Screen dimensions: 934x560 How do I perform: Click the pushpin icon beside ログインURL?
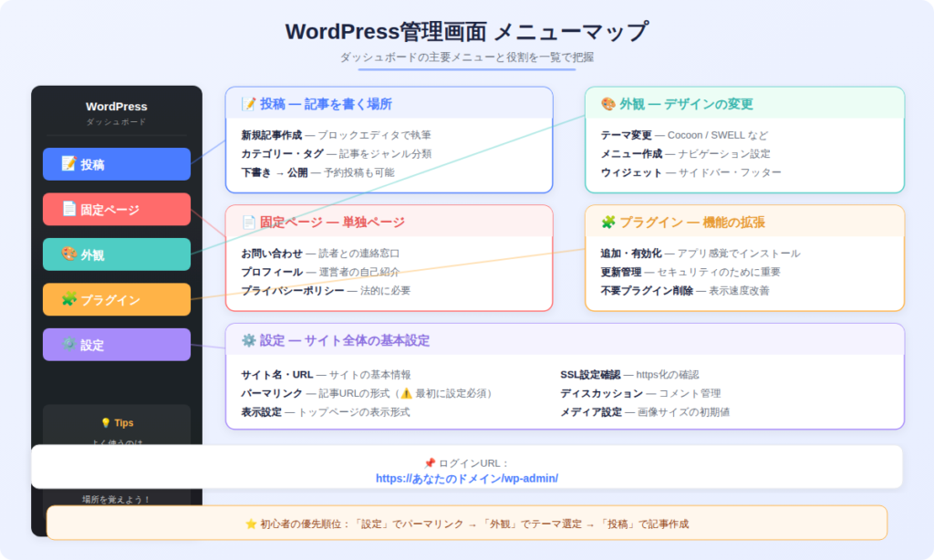[430, 463]
